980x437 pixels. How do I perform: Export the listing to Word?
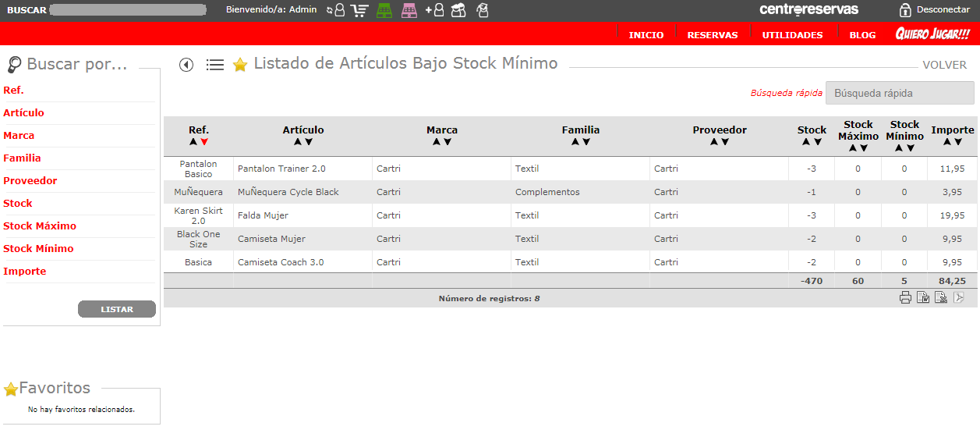pyautogui.click(x=923, y=297)
